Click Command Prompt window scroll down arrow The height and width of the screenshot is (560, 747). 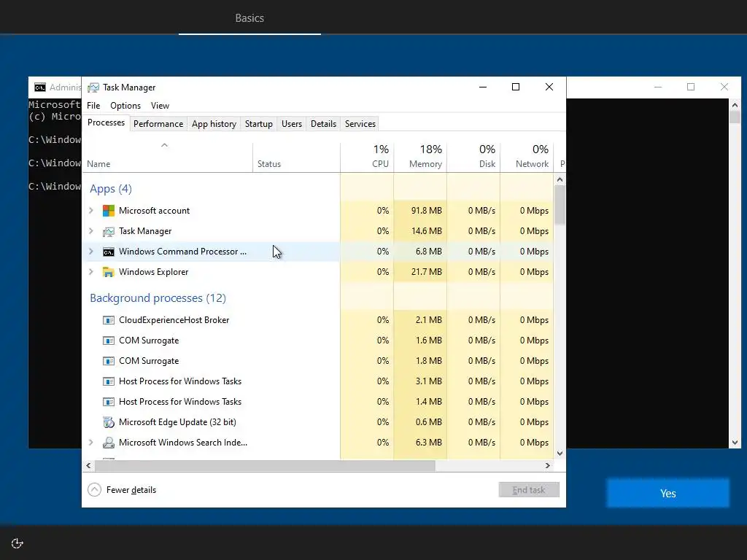pos(735,443)
